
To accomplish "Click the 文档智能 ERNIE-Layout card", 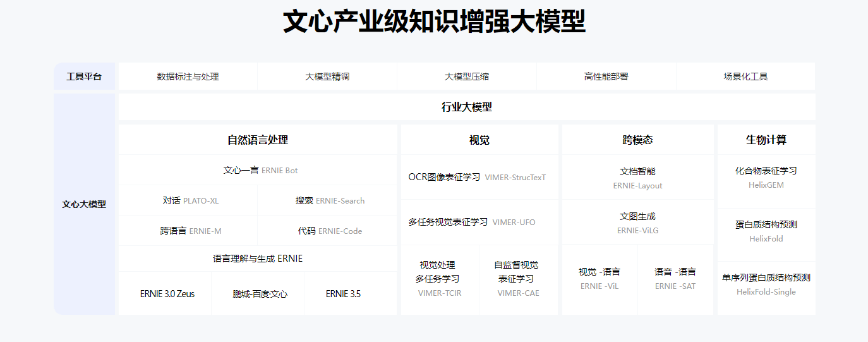I will tap(637, 178).
